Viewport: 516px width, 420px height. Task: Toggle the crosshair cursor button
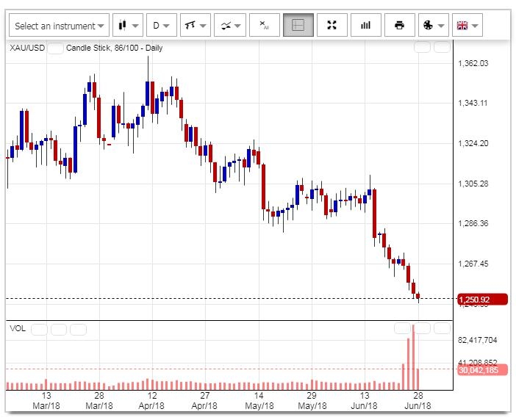pos(298,26)
